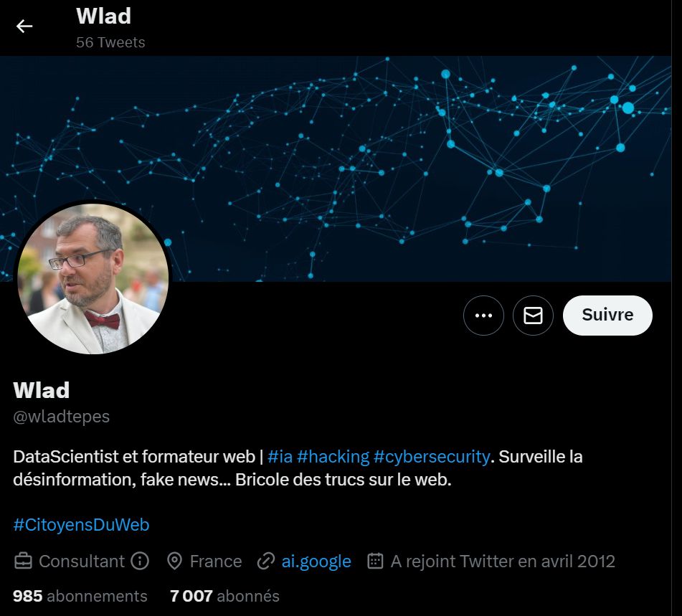View the 7 007 abonnés list
The width and height of the screenshot is (682, 616).
click(224, 596)
